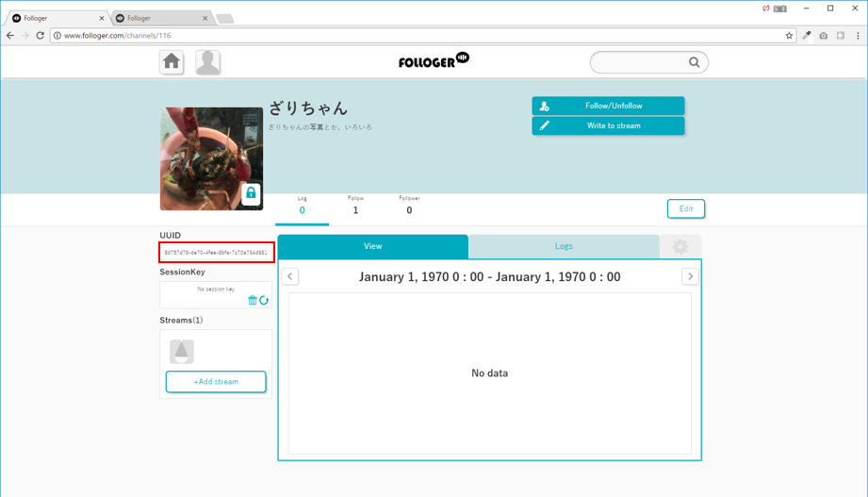Bookmark this page with star icon
This screenshot has width=868, height=497.
pos(789,36)
